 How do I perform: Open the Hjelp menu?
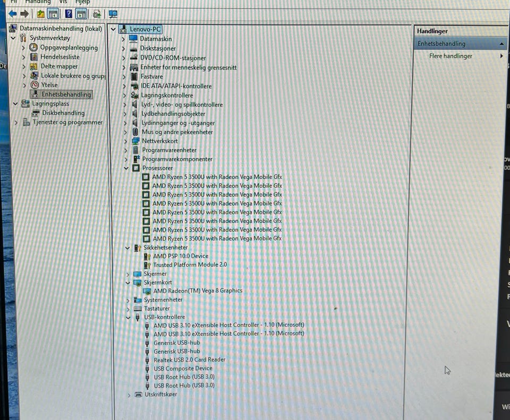click(83, 2)
